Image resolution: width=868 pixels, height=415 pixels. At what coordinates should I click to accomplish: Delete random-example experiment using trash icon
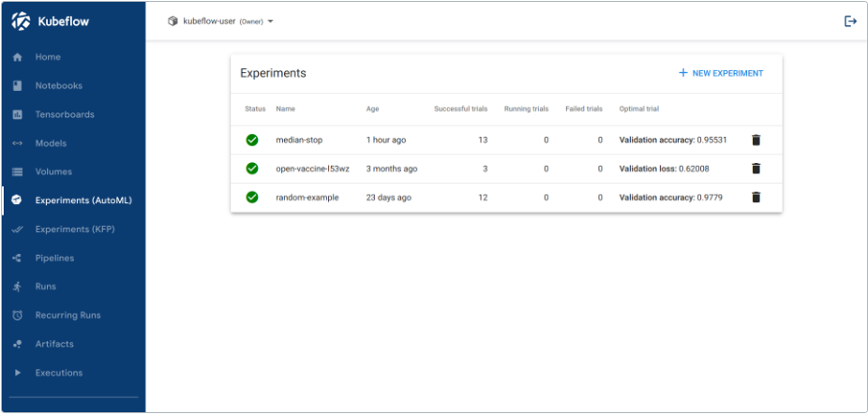(756, 197)
